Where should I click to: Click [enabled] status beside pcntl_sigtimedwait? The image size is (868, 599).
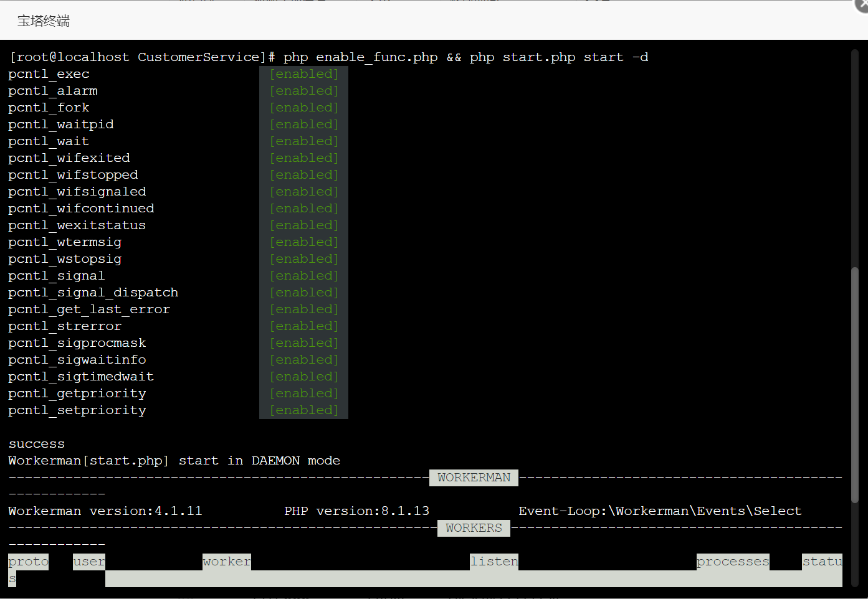click(304, 377)
